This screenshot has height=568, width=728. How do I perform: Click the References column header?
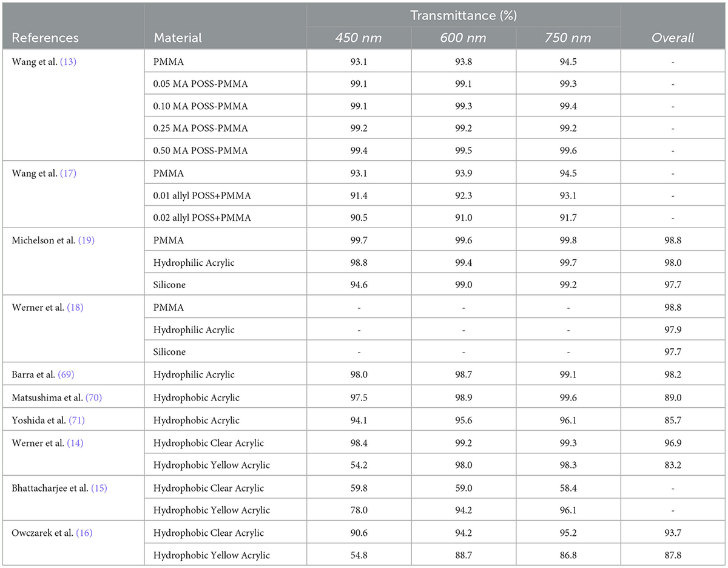point(45,38)
